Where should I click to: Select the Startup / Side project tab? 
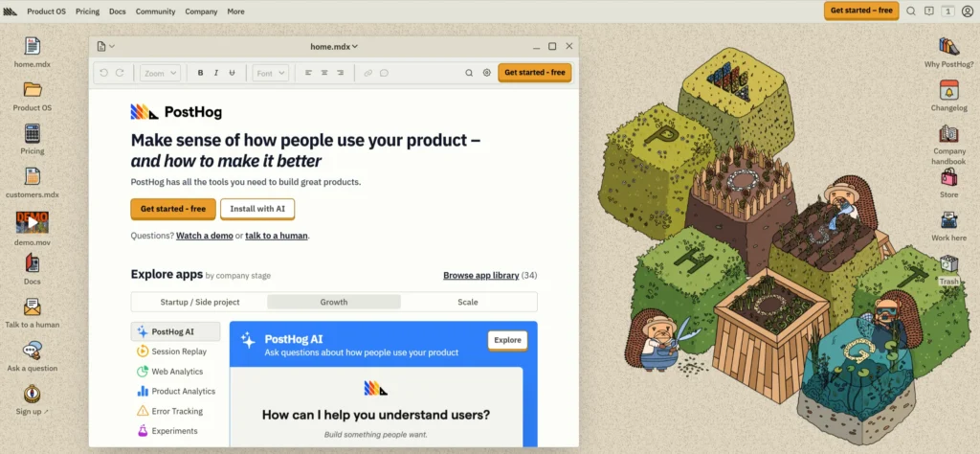click(x=200, y=302)
